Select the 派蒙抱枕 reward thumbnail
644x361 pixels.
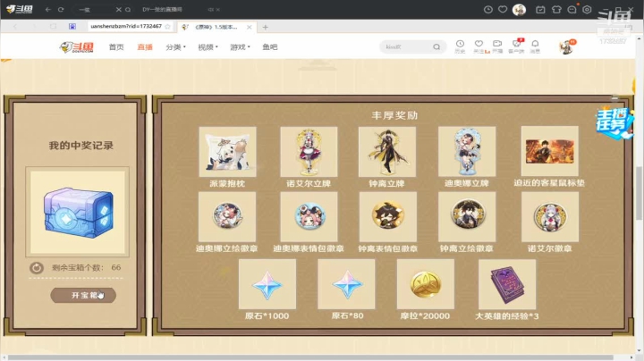(x=227, y=152)
